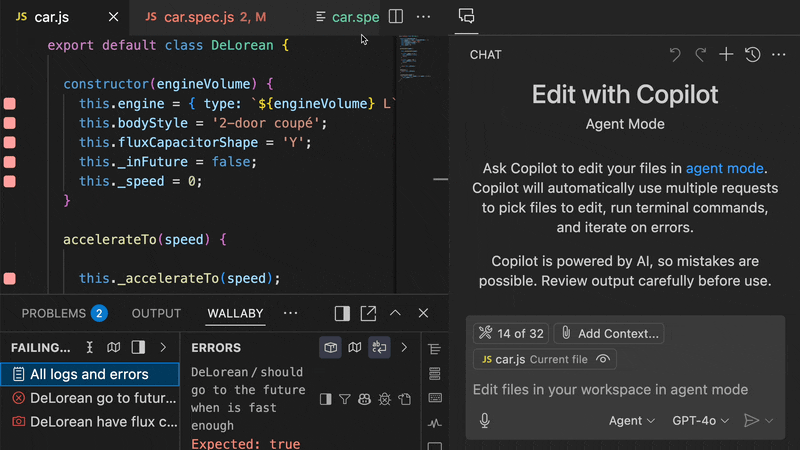The height and width of the screenshot is (450, 800).
Task: Click the undo arrow in Chat header
Action: coord(675,55)
